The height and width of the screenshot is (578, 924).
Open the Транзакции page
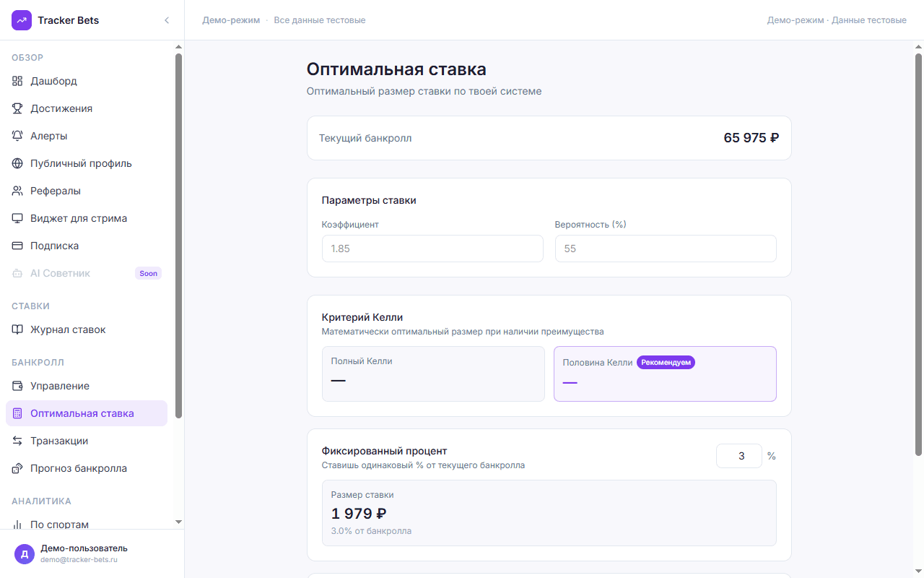tap(87, 441)
